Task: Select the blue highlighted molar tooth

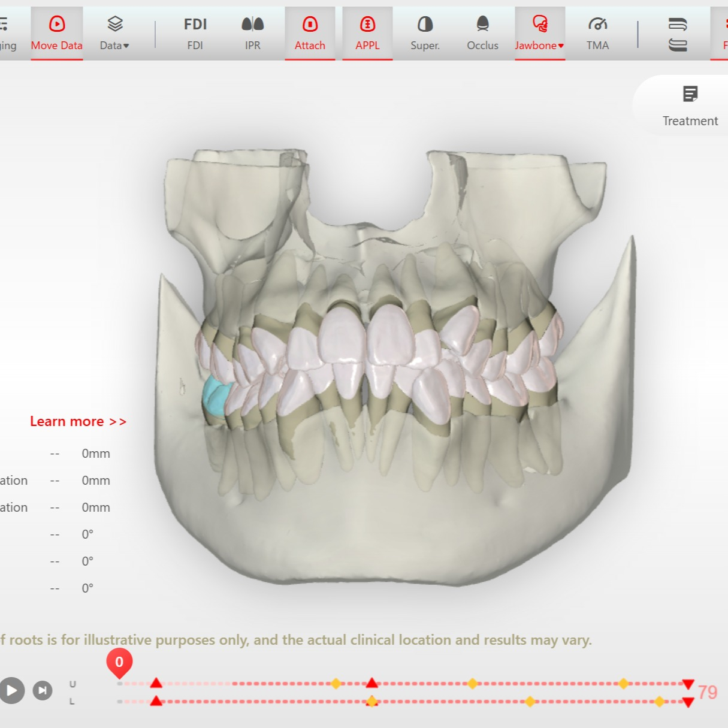Action: pyautogui.click(x=215, y=397)
